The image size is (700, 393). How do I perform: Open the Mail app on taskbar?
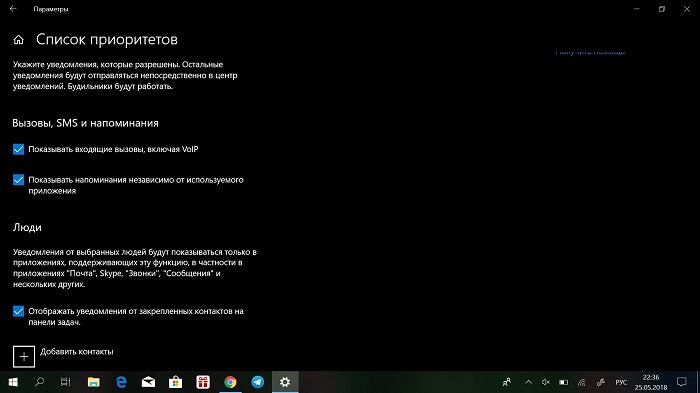pyautogui.click(x=148, y=382)
